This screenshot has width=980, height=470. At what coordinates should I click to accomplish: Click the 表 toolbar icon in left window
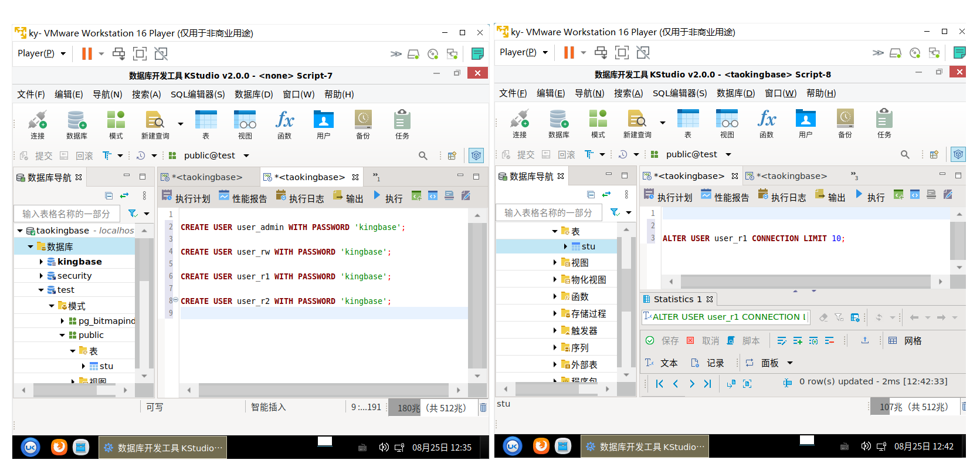coord(206,125)
